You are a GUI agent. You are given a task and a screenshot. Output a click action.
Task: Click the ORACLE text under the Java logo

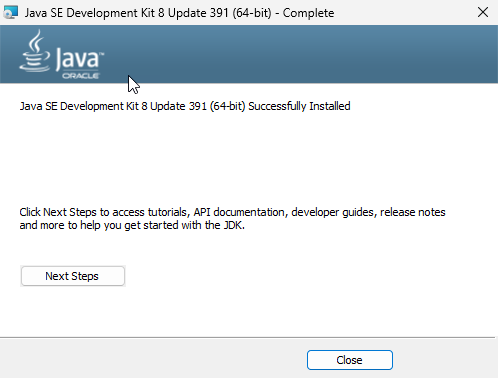tap(80, 76)
